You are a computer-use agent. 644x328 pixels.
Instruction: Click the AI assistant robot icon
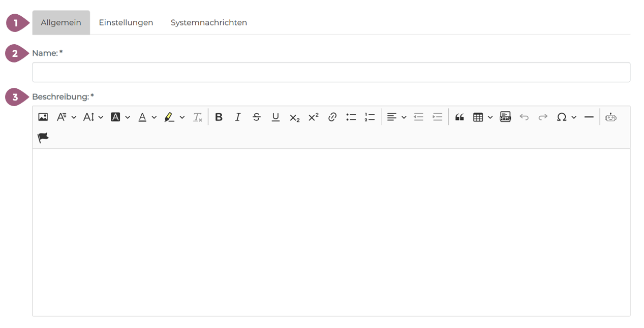pyautogui.click(x=610, y=117)
